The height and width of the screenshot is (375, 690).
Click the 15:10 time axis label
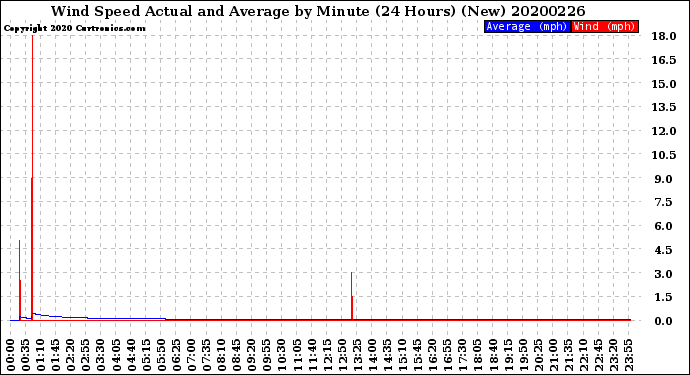(x=403, y=355)
